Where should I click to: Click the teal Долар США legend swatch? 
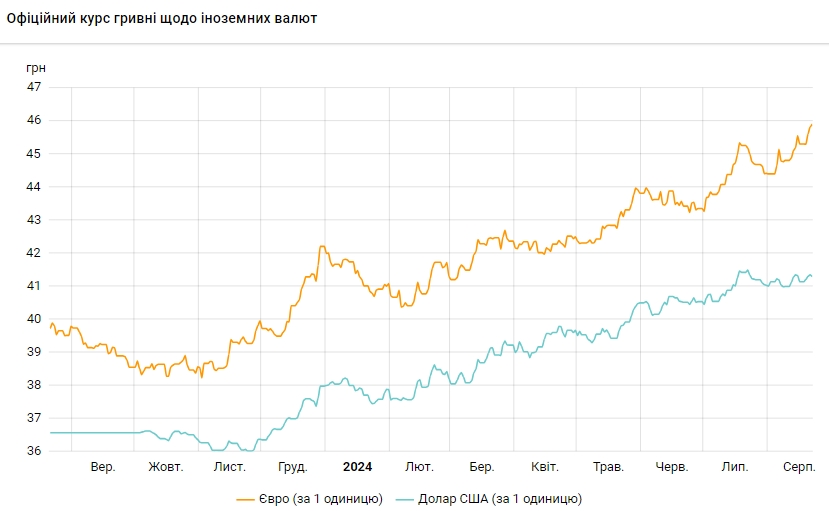(x=405, y=498)
